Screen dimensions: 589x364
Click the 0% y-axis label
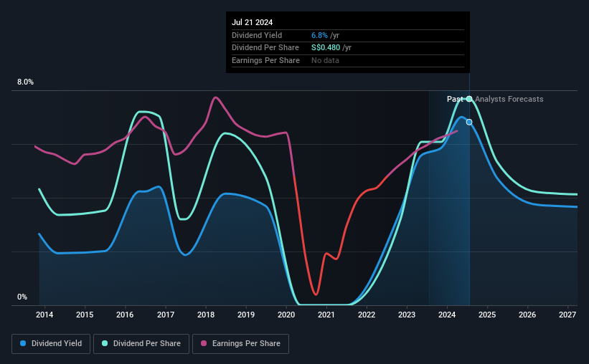[22, 297]
